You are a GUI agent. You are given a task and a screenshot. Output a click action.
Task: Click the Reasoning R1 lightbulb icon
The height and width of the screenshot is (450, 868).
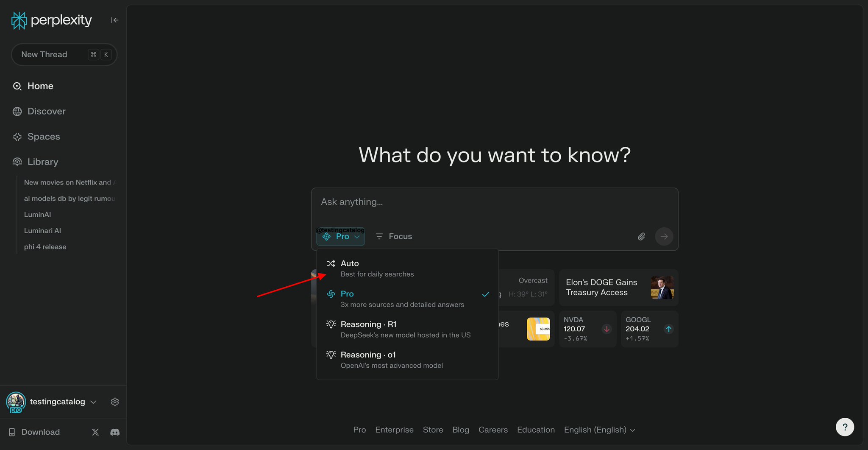point(331,324)
